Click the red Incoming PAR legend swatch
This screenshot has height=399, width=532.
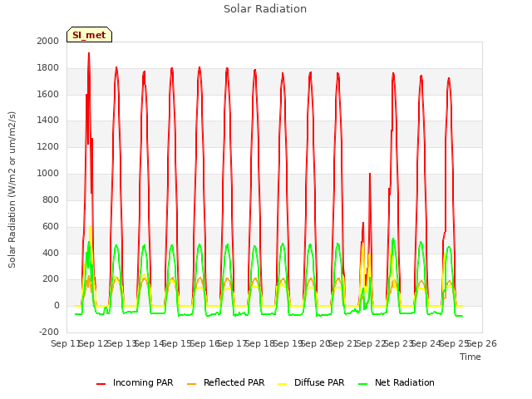(101, 384)
